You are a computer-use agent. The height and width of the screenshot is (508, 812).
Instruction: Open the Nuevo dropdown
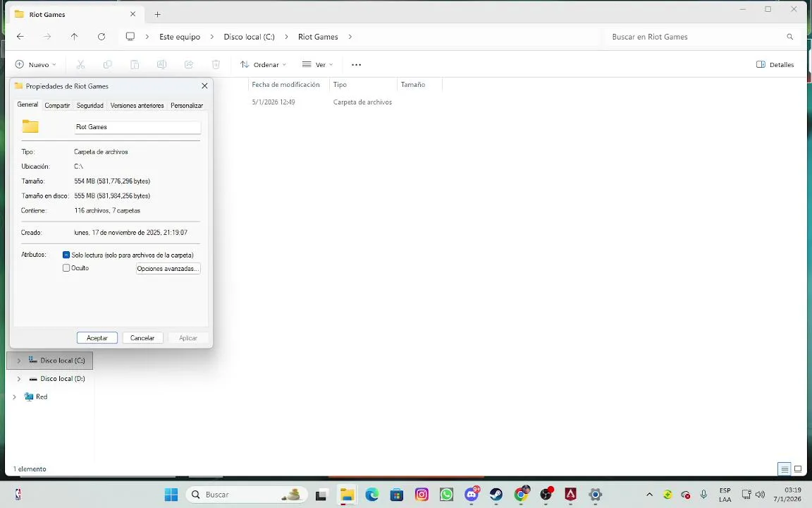coord(35,64)
